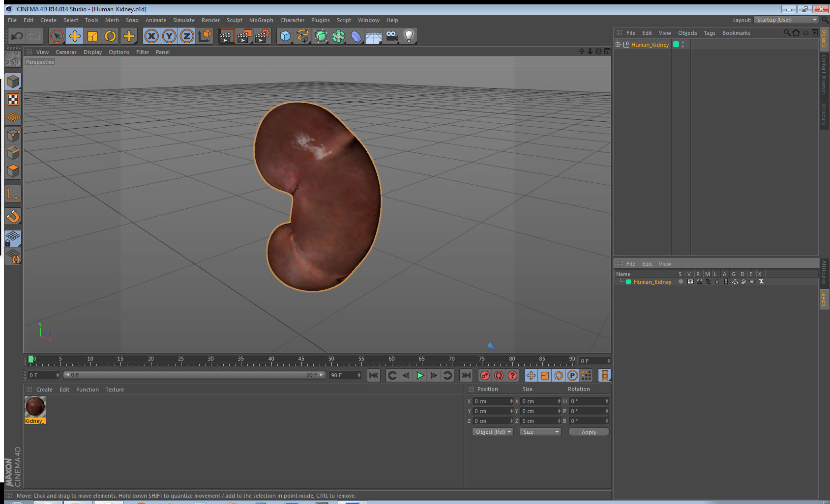Switch to Points mode
This screenshot has height=504, width=830.
(x=13, y=135)
